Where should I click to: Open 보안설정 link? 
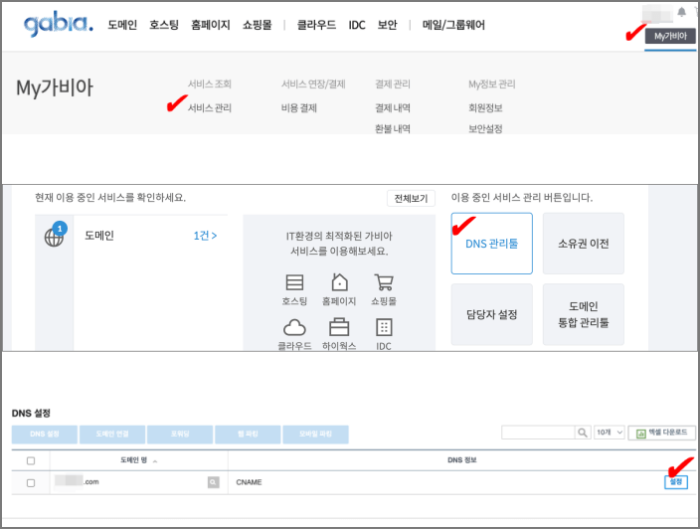point(485,129)
